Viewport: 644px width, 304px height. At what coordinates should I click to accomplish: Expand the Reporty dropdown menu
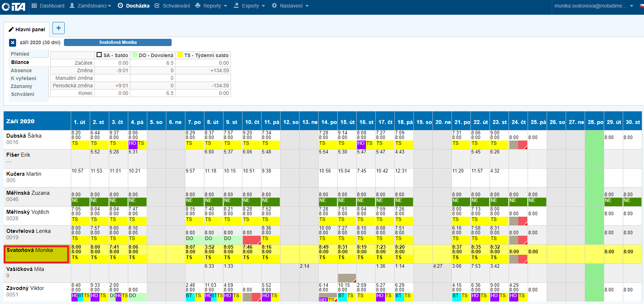coord(211,6)
